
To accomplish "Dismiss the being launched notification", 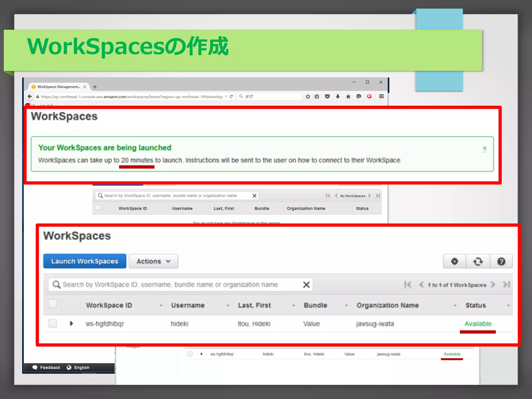I will coord(484,148).
